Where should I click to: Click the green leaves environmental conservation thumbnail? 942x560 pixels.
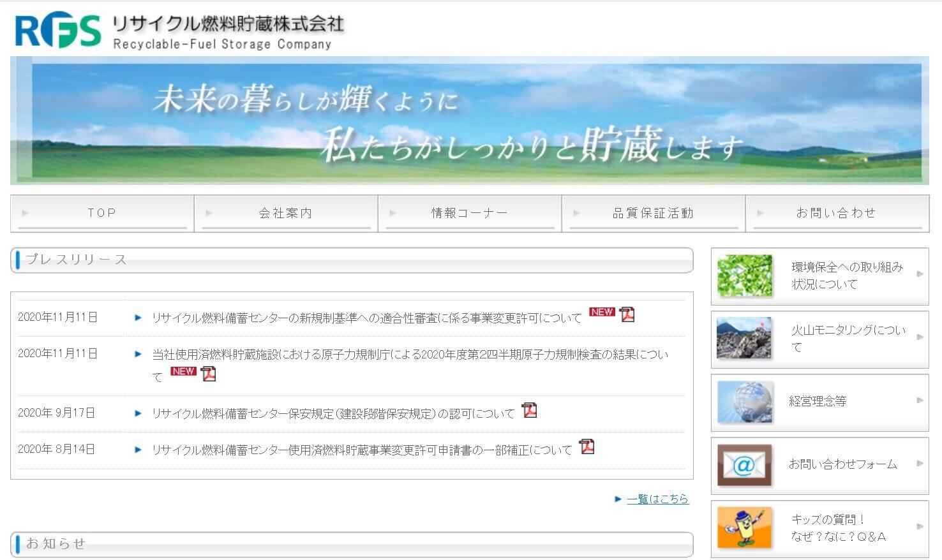744,276
